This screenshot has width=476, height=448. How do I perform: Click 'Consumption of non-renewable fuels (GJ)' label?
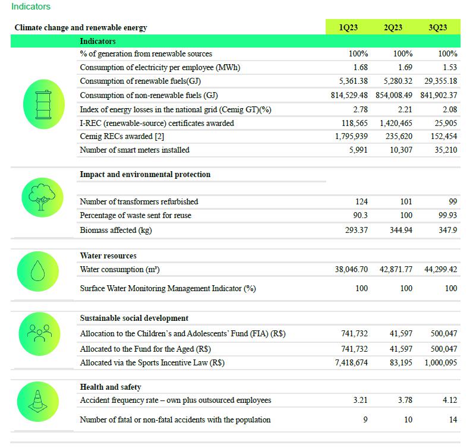(x=149, y=95)
